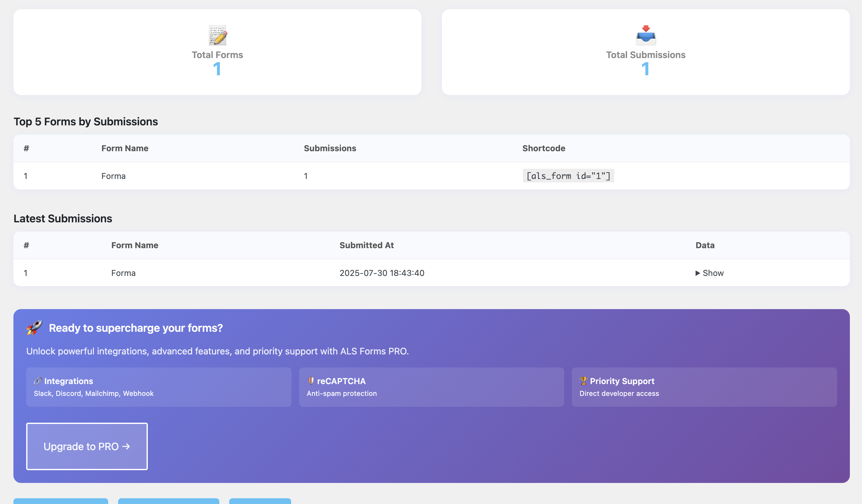Click the Submissions column header

(330, 148)
